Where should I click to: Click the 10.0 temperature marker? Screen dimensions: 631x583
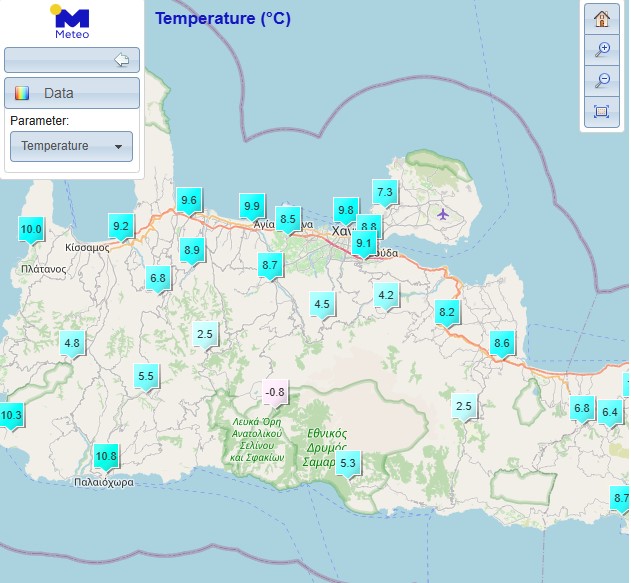[x=31, y=230]
